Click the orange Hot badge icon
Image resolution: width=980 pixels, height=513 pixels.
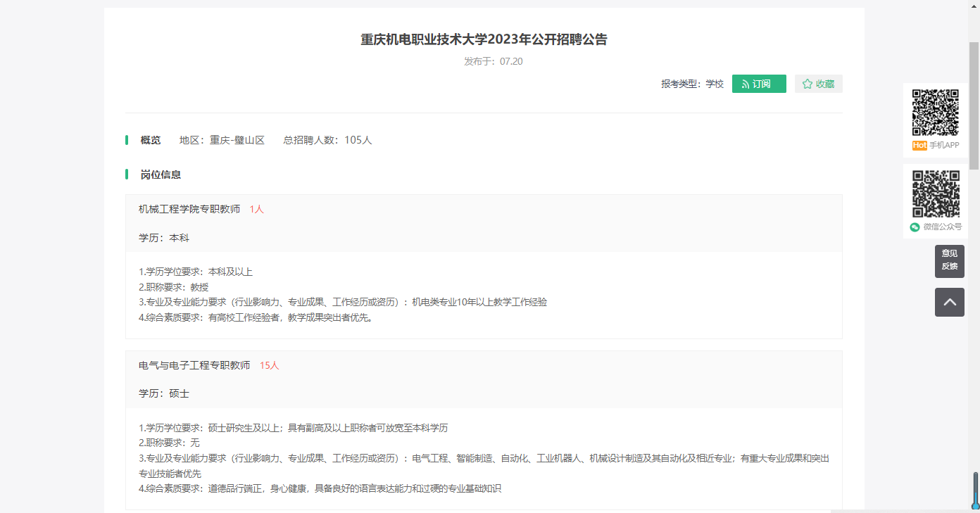(919, 145)
